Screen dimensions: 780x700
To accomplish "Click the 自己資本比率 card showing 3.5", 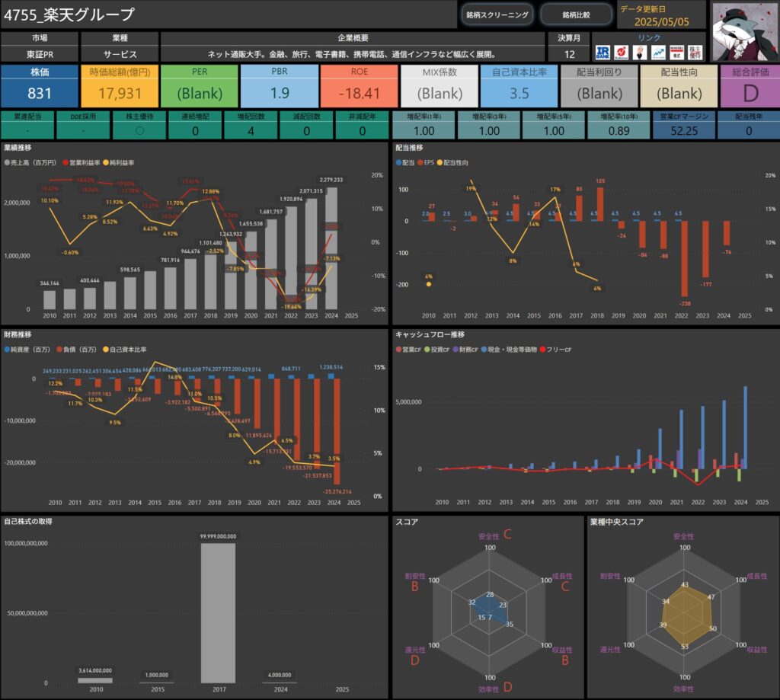I will 519,86.
